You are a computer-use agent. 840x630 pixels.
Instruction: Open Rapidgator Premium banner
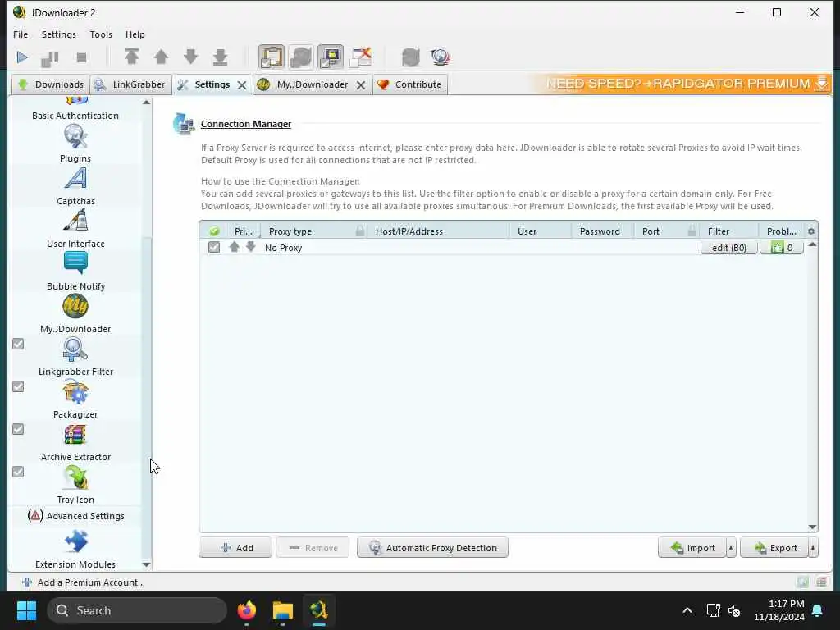[x=682, y=84]
